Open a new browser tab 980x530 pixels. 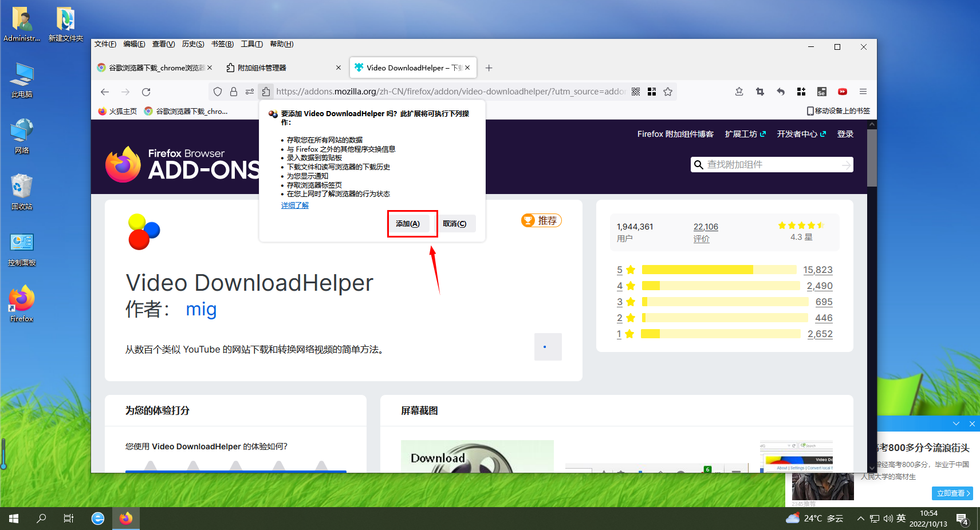coord(489,68)
